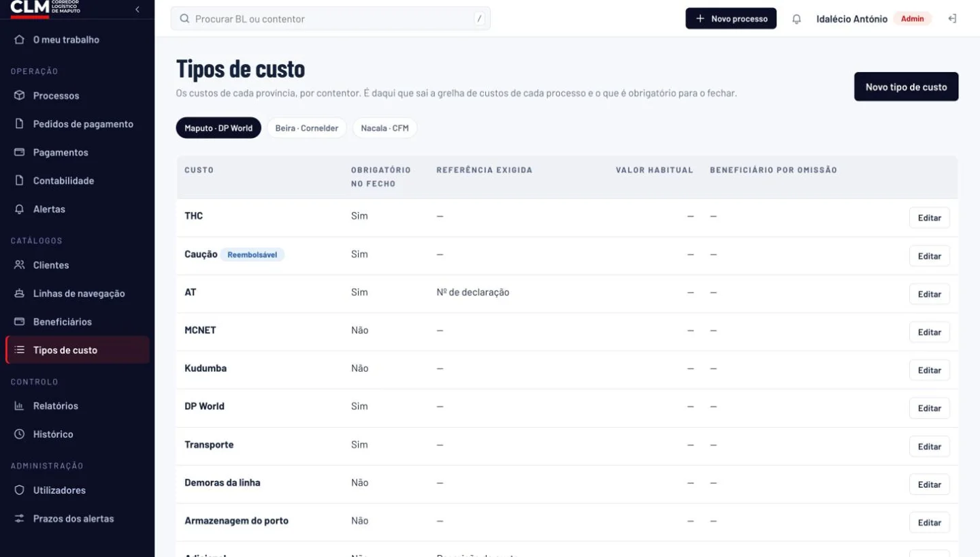The height and width of the screenshot is (557, 980).
Task: Open Pedidos de pagamento page
Action: coord(77,124)
